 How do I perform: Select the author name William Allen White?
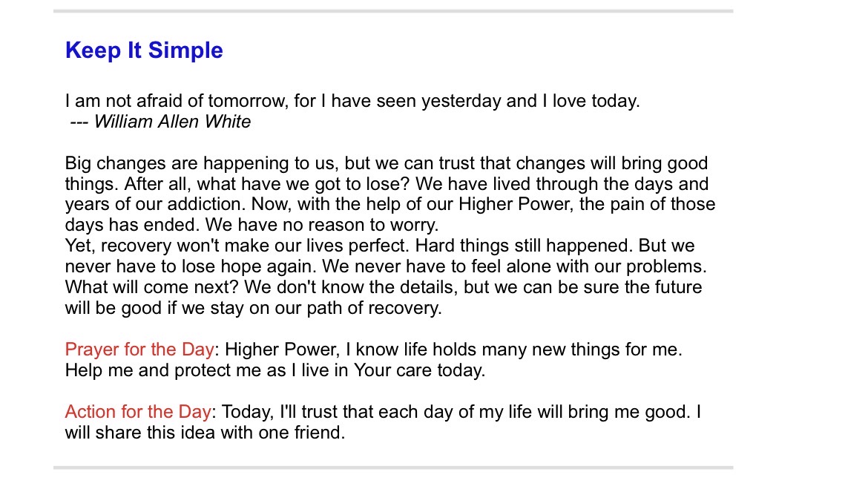[172, 122]
